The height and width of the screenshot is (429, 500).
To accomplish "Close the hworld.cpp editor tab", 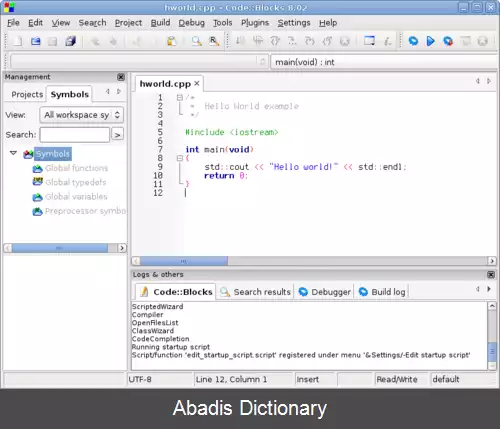I will [197, 83].
